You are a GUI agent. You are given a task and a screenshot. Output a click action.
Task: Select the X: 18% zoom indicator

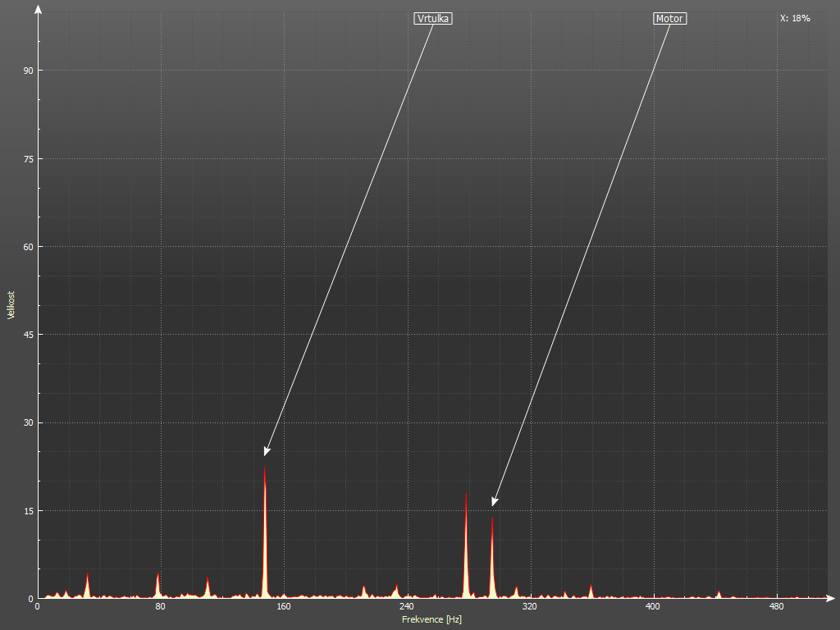(x=795, y=18)
